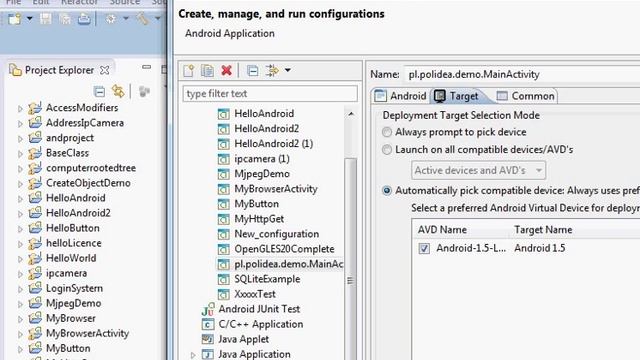The image size is (640, 360).
Task: Switch to the Target tab
Action: pos(457,96)
